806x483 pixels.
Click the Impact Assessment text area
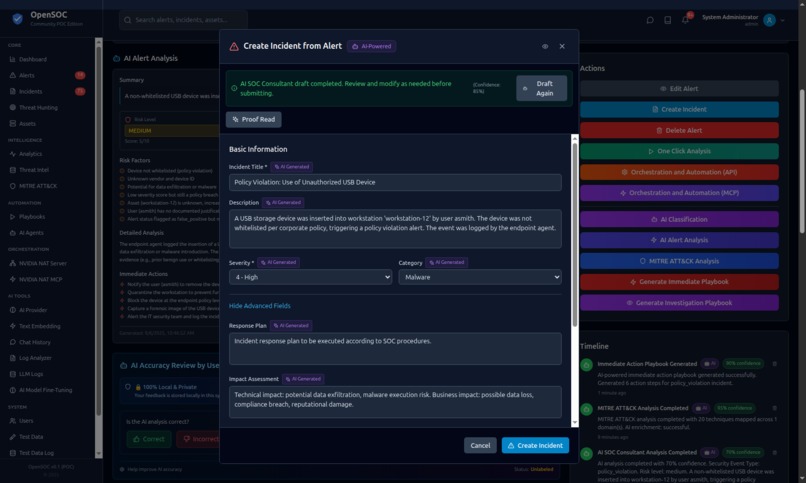(x=395, y=402)
